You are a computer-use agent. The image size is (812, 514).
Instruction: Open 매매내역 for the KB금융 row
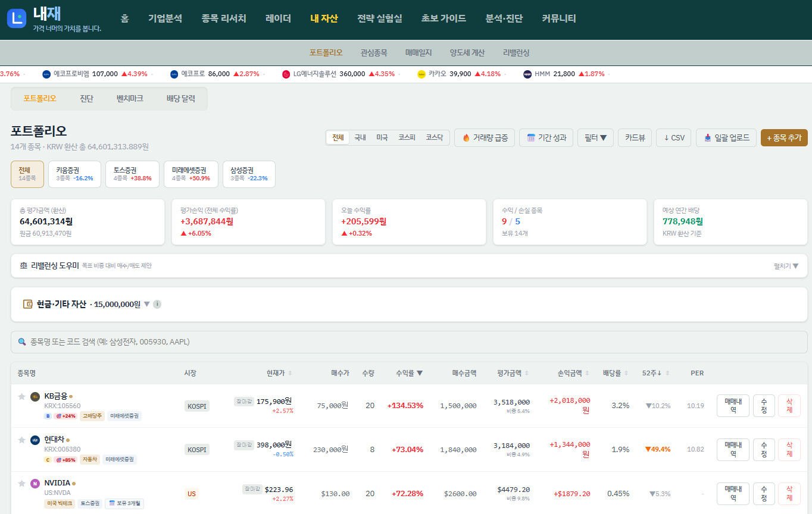pyautogui.click(x=733, y=406)
